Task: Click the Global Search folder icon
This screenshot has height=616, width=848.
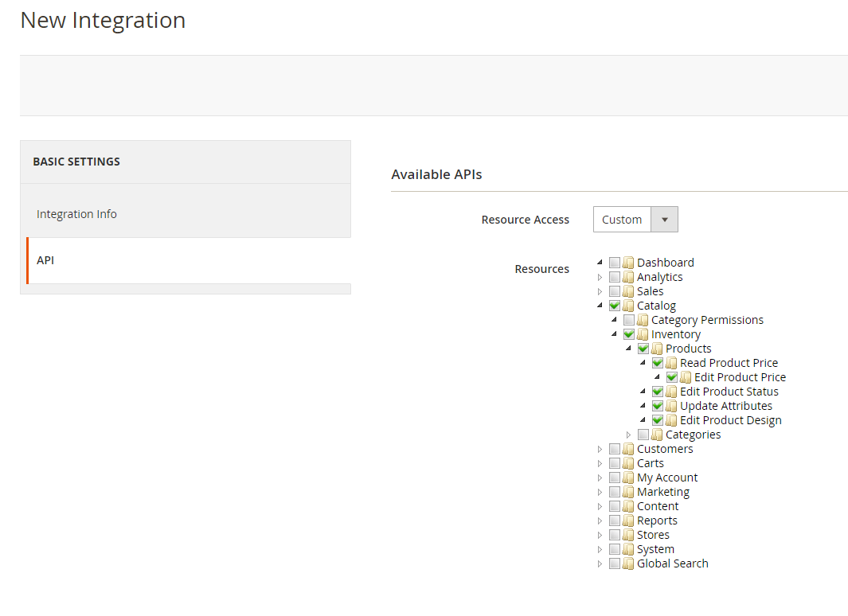Action: (629, 563)
